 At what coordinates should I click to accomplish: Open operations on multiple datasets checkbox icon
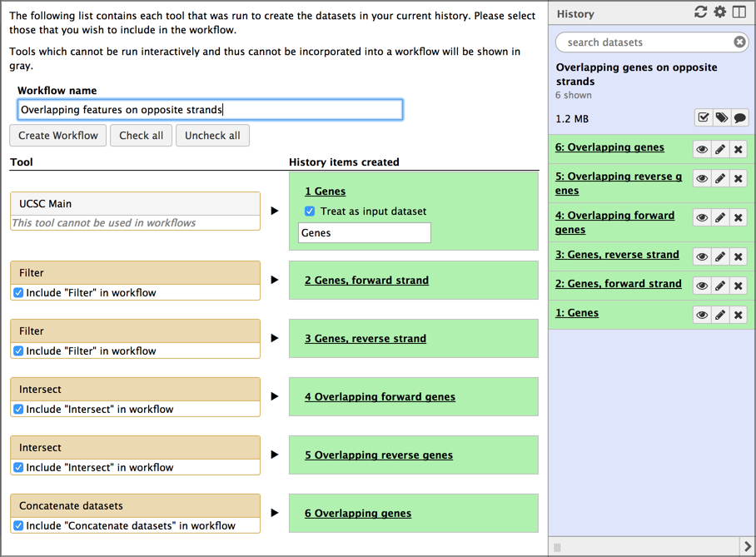coord(704,117)
